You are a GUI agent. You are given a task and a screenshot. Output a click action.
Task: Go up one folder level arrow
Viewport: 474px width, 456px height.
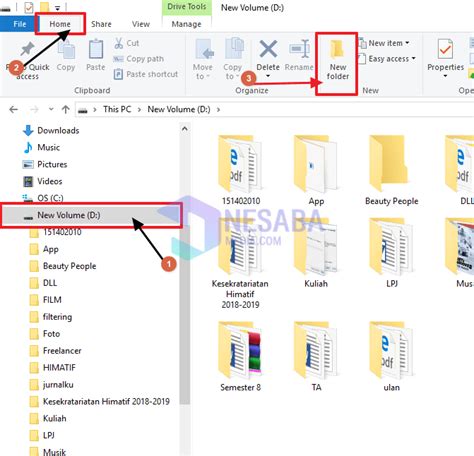(x=66, y=109)
